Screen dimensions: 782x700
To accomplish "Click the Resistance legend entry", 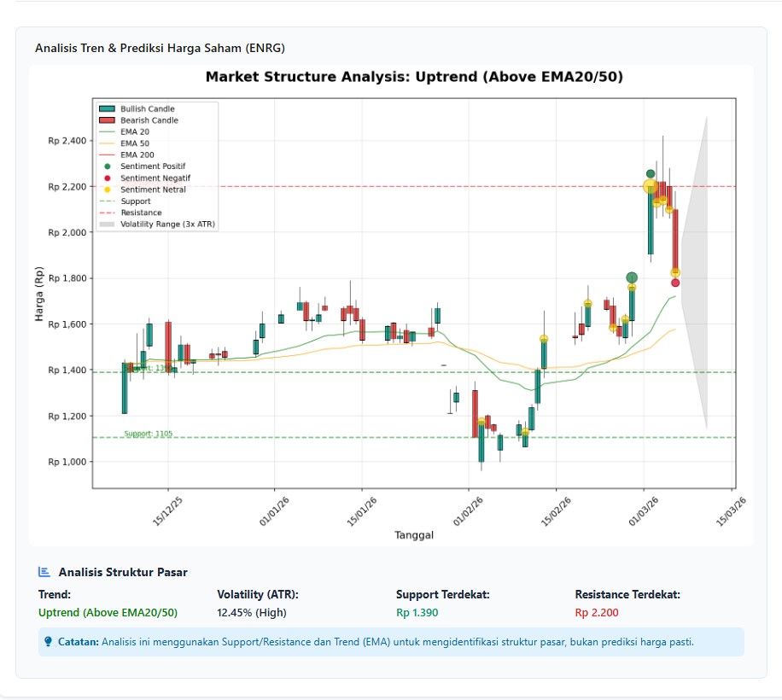I will tap(130, 213).
